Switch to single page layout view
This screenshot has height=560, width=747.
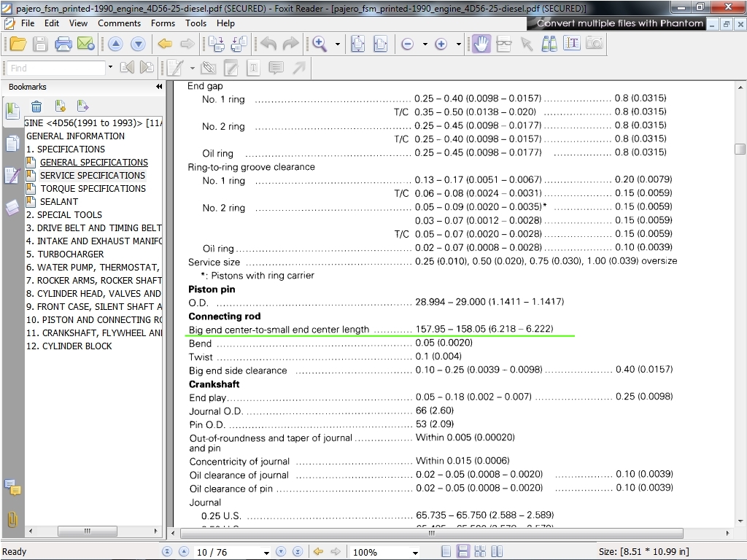tap(446, 552)
